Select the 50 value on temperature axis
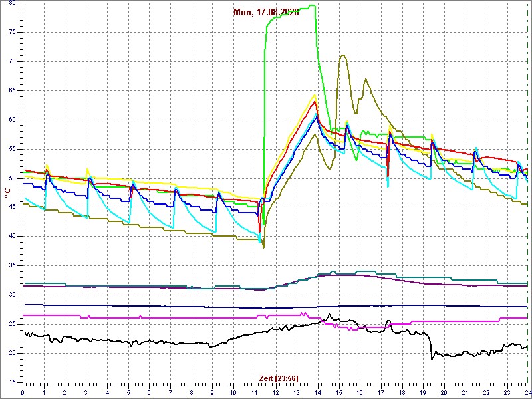Image resolution: width=532 pixels, height=399 pixels. [12, 178]
